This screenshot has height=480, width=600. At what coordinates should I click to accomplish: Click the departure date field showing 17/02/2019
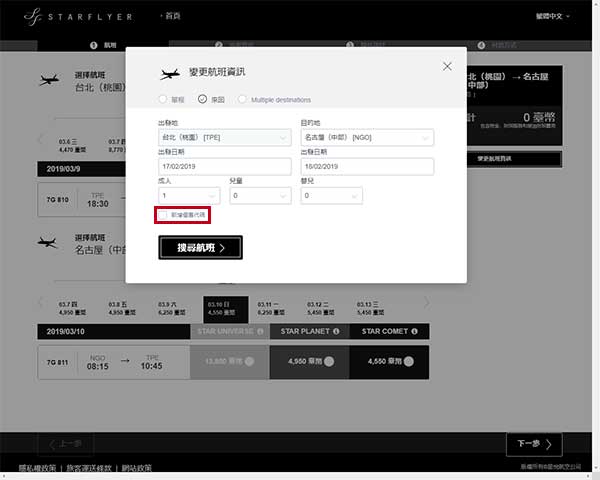click(224, 166)
